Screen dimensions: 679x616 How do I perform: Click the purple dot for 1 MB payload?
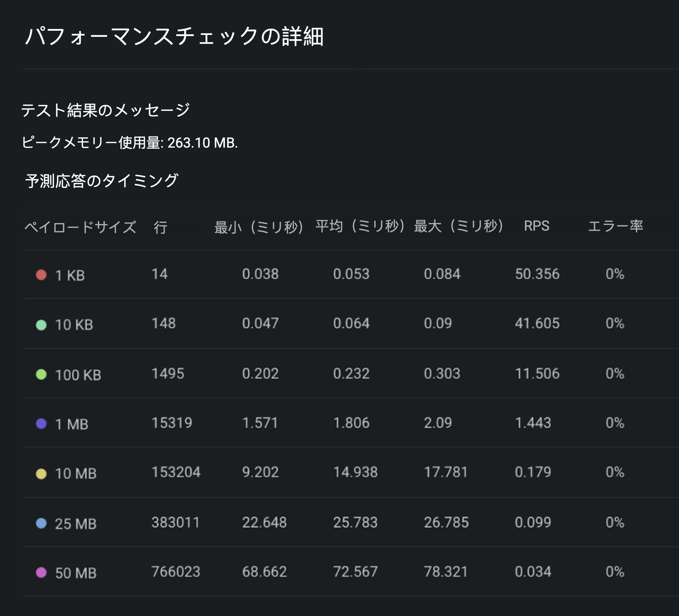tap(41, 423)
